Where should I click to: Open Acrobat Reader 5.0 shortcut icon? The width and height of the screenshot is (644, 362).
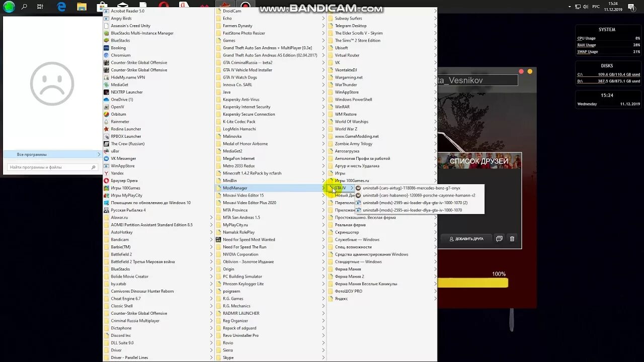click(106, 11)
